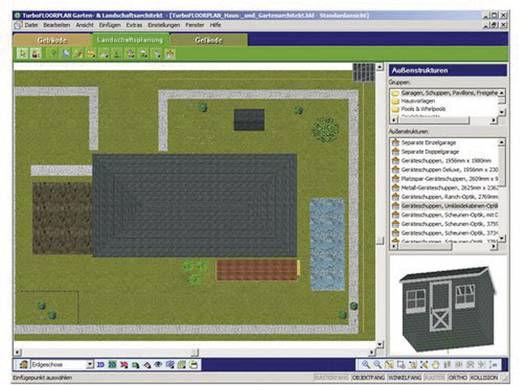Open the Extras menu
520x385 pixels.
tap(134, 25)
